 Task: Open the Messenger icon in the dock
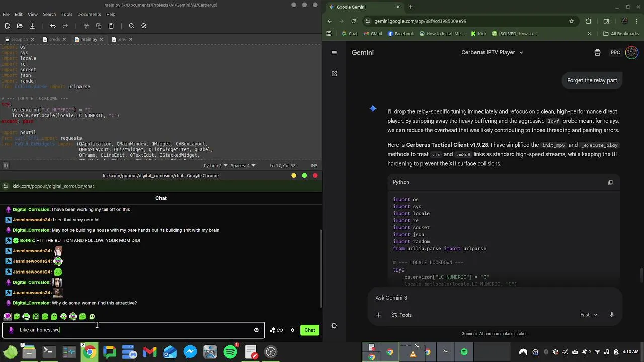(190, 352)
